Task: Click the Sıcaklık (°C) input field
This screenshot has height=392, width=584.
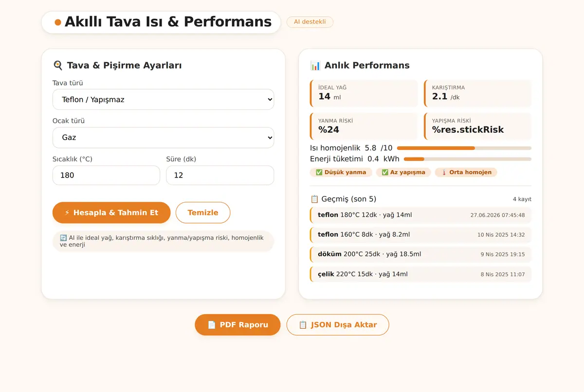Action: (x=106, y=175)
